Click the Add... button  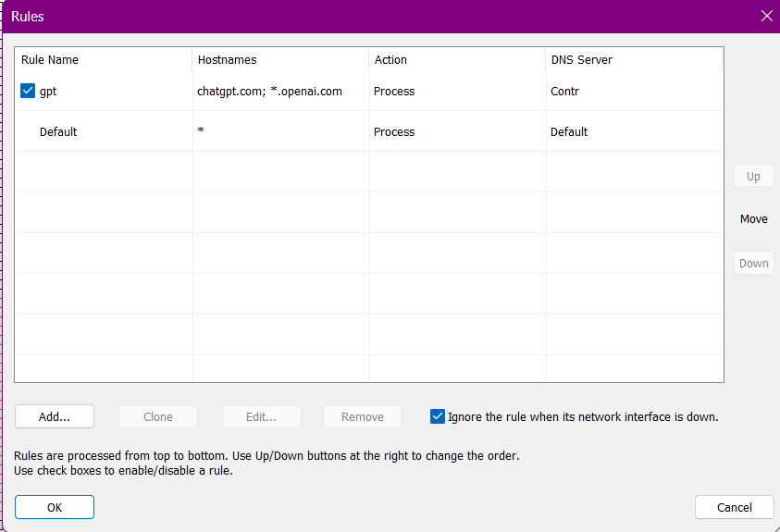(x=55, y=416)
